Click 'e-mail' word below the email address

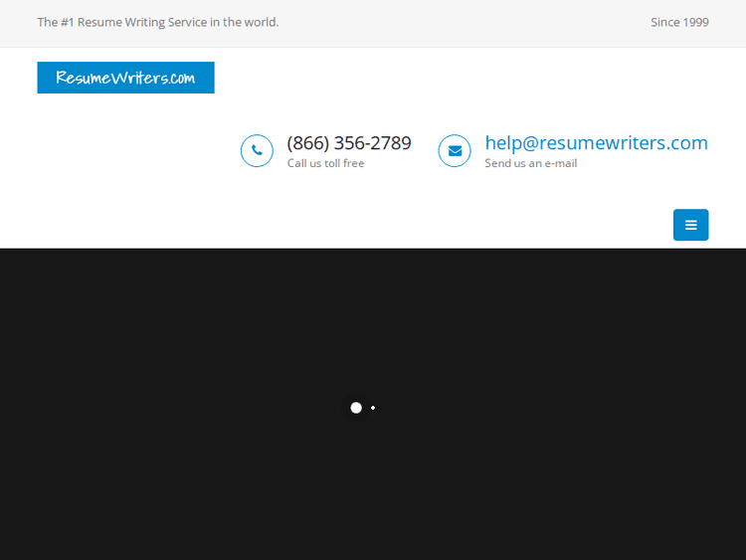point(559,163)
